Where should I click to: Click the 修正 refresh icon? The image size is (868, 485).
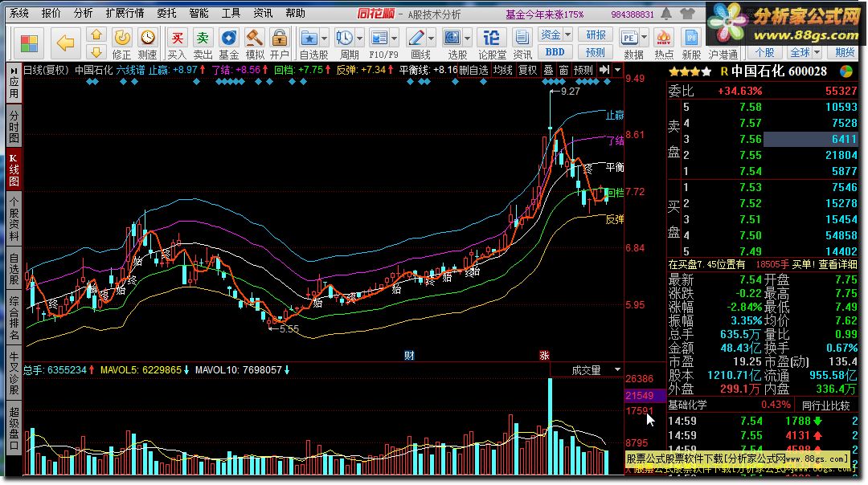122,38
